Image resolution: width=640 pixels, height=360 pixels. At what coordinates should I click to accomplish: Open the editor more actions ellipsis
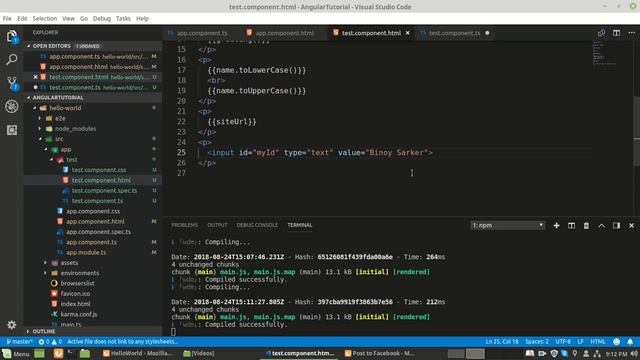click(631, 33)
